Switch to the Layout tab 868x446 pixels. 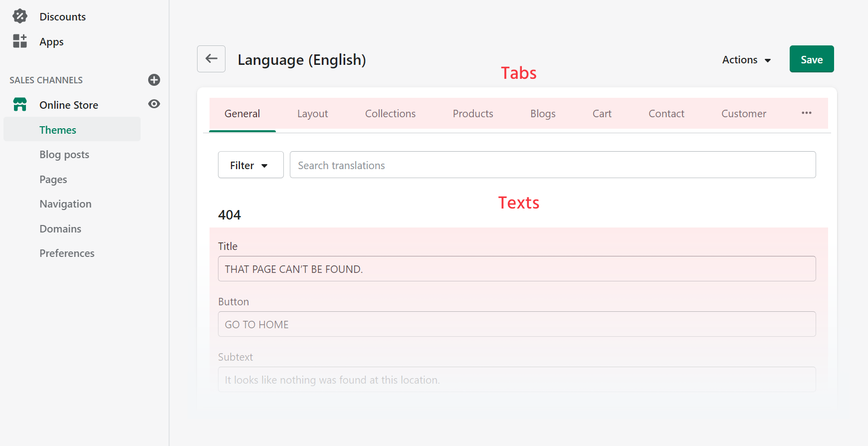point(312,114)
